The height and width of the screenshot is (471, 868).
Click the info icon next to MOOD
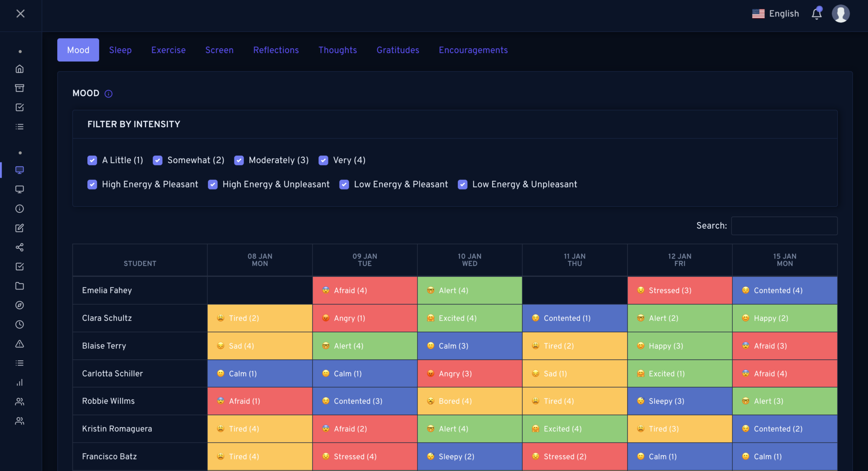tap(108, 94)
